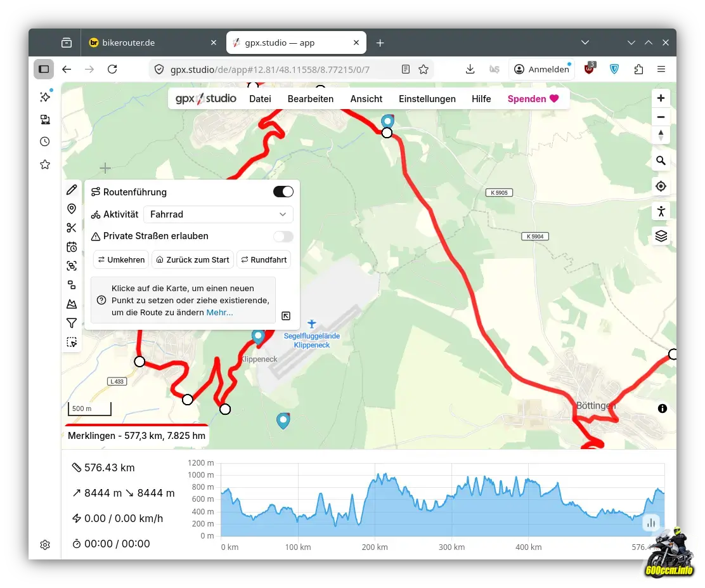Enable Private Straßen erlauben toggle
Viewport: 705px width, 588px height.
pos(283,237)
